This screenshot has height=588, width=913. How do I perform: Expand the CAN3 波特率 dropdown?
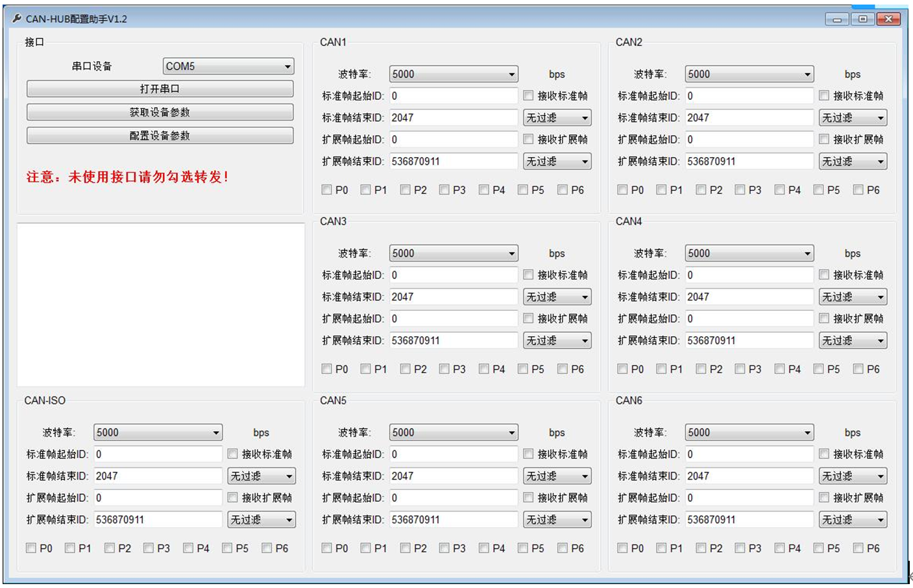(454, 253)
